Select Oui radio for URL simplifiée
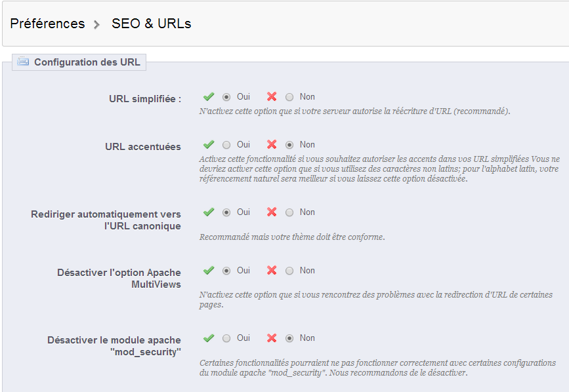Image resolution: width=569 pixels, height=392 pixels. 226,97
